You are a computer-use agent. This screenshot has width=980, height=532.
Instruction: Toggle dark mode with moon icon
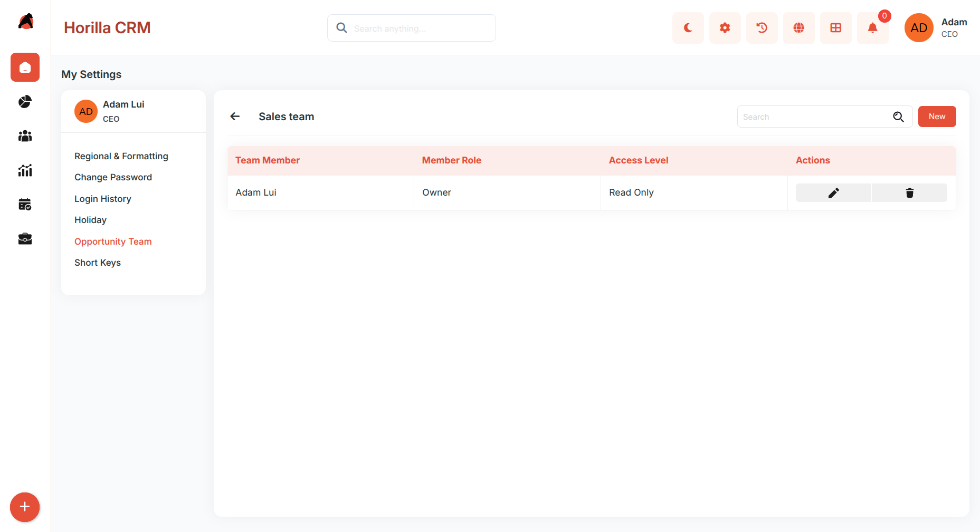(x=688, y=28)
